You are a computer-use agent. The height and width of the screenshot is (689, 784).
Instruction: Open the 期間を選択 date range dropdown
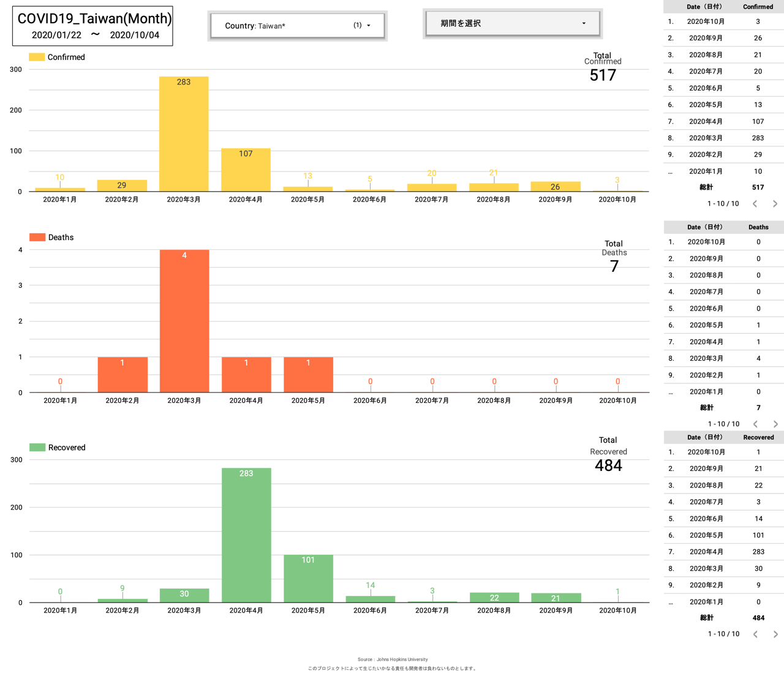click(512, 24)
